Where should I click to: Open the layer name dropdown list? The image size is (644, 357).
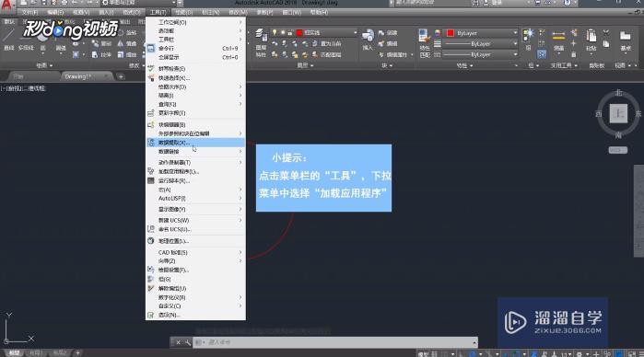click(x=355, y=32)
